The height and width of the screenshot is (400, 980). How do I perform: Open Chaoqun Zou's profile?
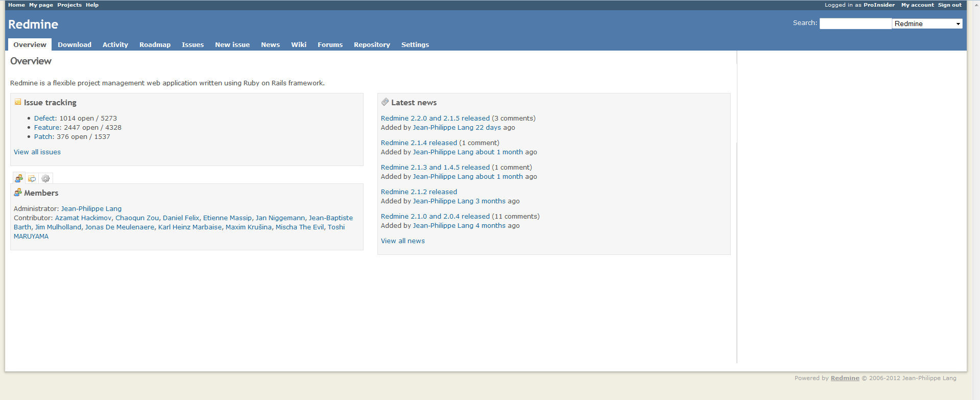[x=137, y=218]
